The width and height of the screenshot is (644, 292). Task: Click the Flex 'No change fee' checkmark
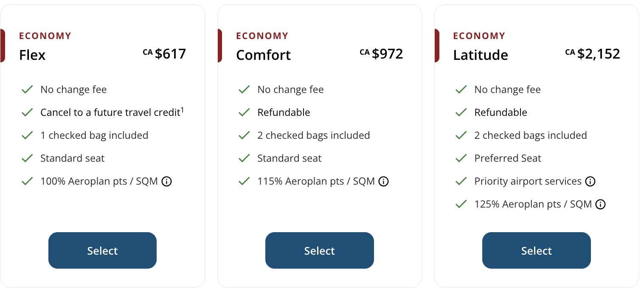[x=27, y=90]
